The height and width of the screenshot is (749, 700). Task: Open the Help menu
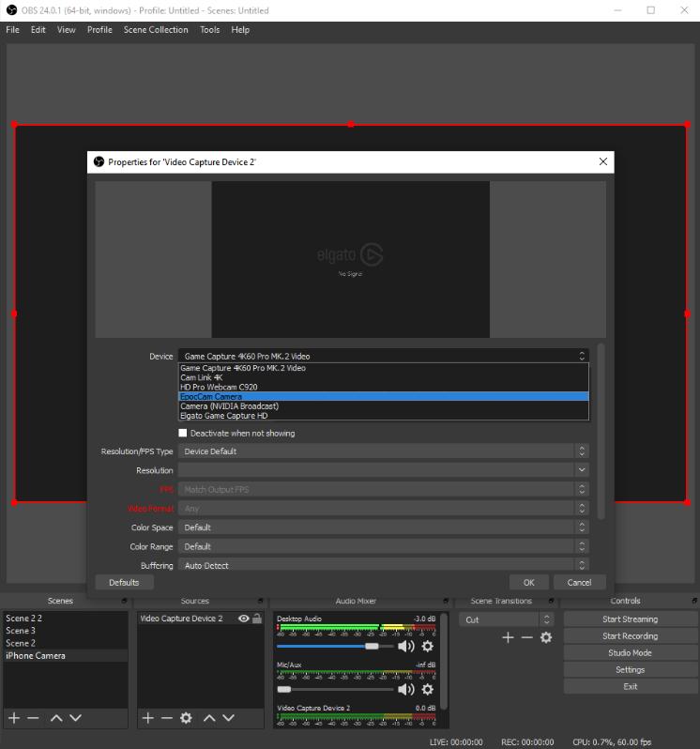click(x=240, y=30)
